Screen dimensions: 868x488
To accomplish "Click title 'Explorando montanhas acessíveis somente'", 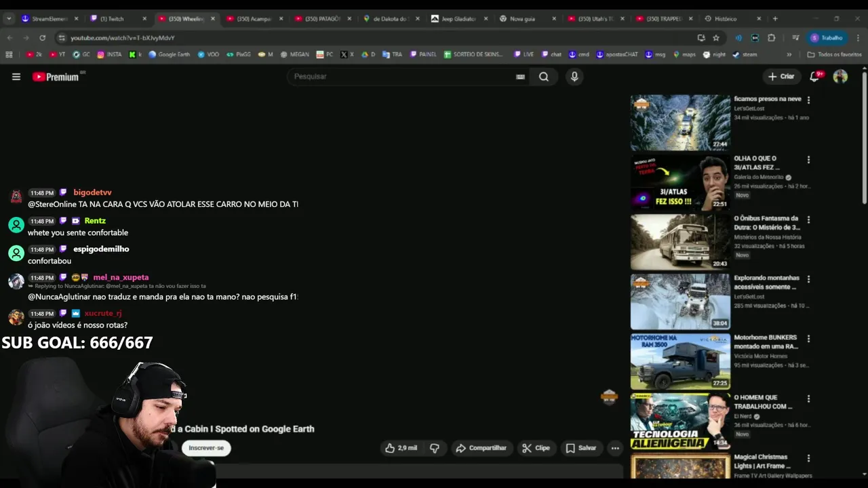I will coord(766,282).
